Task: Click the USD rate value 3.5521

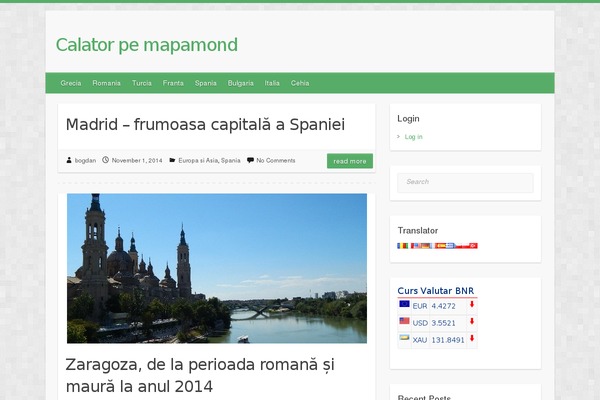Action: pyautogui.click(x=443, y=323)
